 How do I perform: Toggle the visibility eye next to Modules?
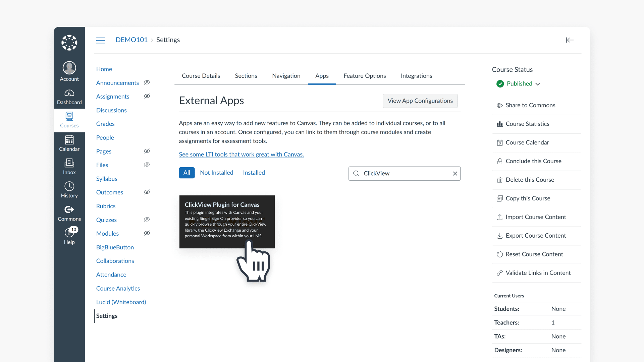147,233
